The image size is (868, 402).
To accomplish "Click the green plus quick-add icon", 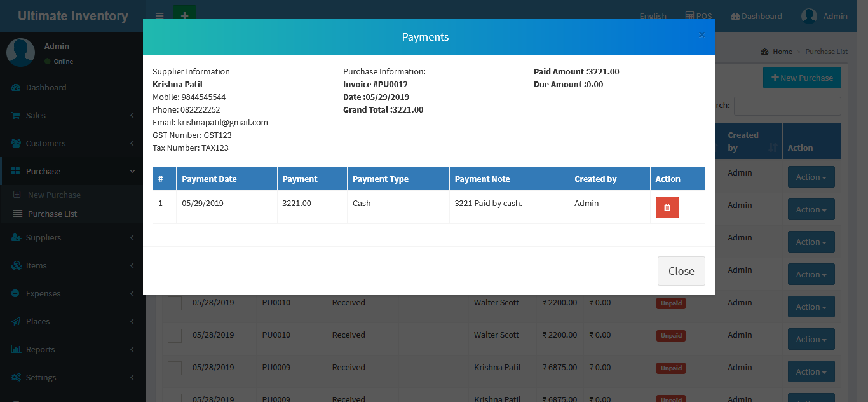I will (x=184, y=15).
